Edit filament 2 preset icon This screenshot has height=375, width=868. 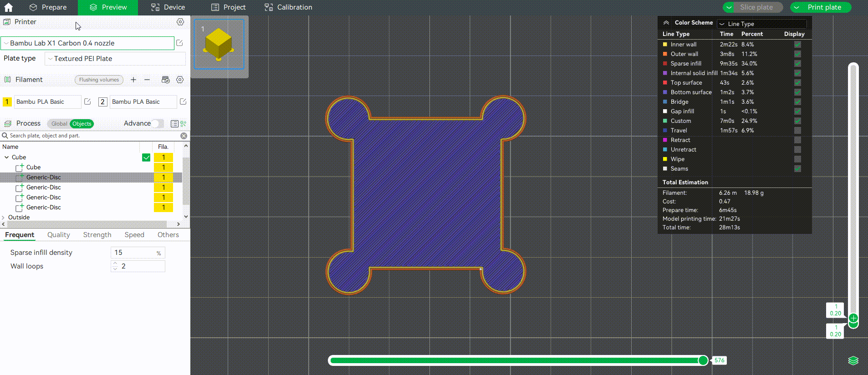pyautogui.click(x=183, y=101)
